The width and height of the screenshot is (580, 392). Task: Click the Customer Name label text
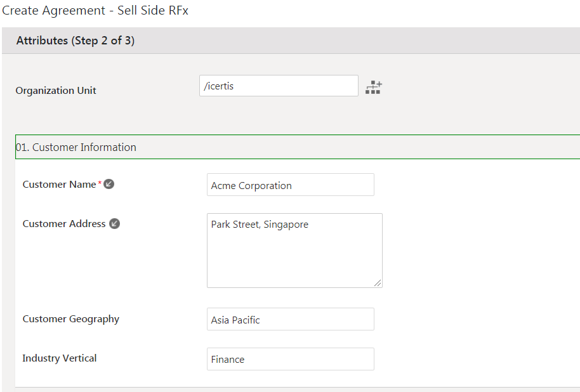pyautogui.click(x=59, y=184)
